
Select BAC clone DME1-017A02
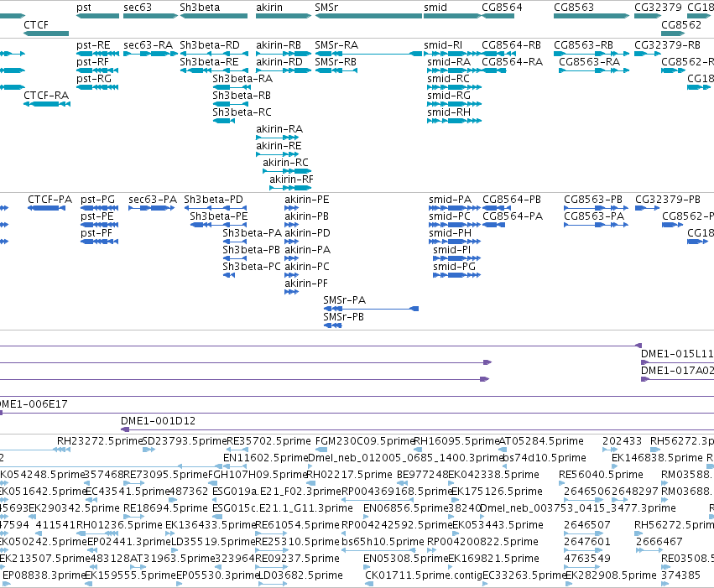pos(677,371)
